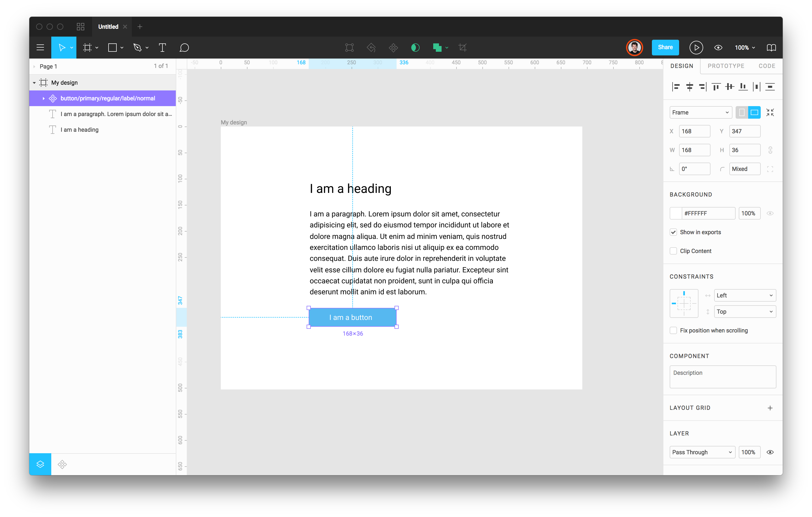This screenshot has width=812, height=517.
Task: Click the align horizontal centers icon
Action: pos(689,87)
